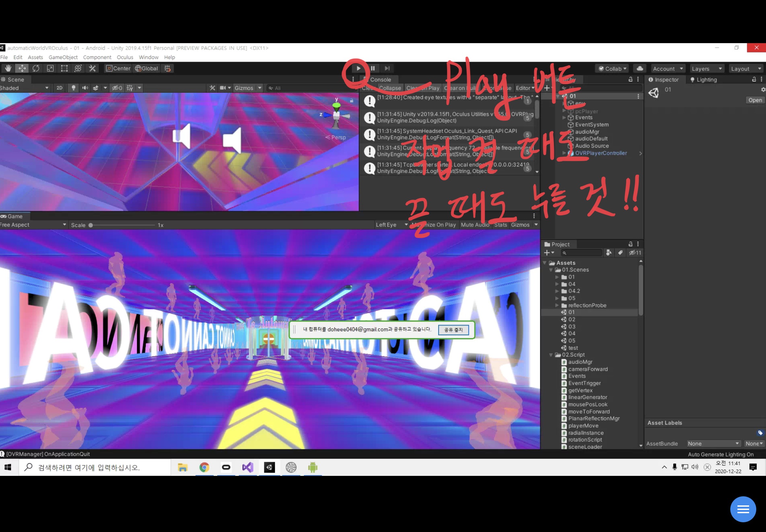Toggle scene lighting bulb icon

tap(73, 88)
